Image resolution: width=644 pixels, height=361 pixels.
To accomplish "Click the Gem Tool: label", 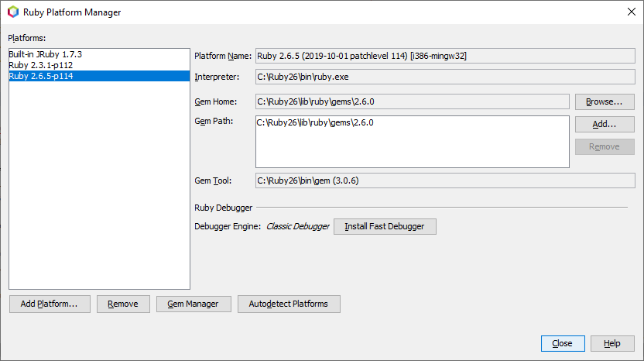I will [213, 180].
